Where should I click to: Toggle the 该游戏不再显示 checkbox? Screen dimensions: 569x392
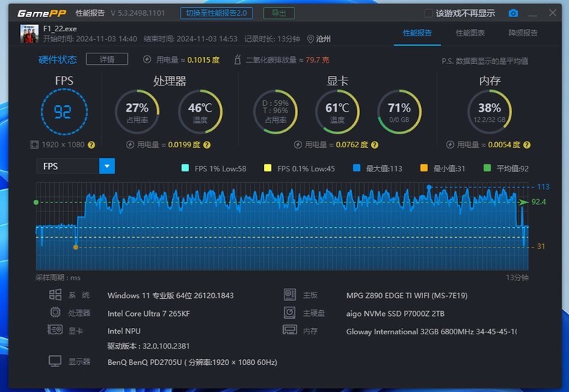[x=429, y=14]
